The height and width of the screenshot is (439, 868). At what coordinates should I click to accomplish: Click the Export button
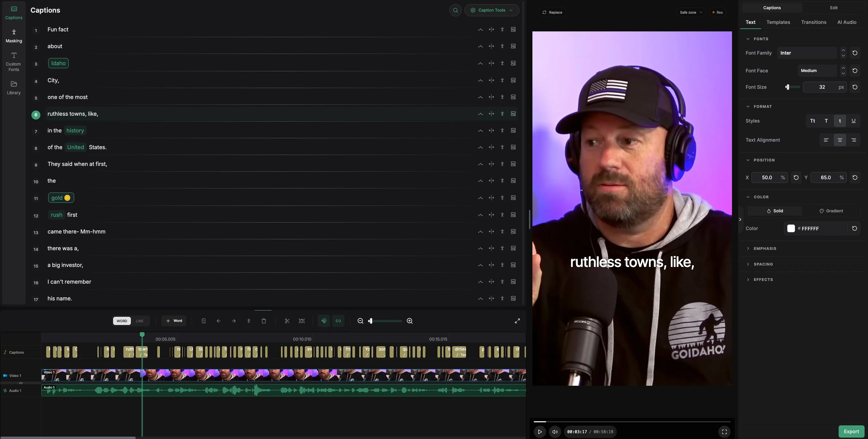point(851,431)
